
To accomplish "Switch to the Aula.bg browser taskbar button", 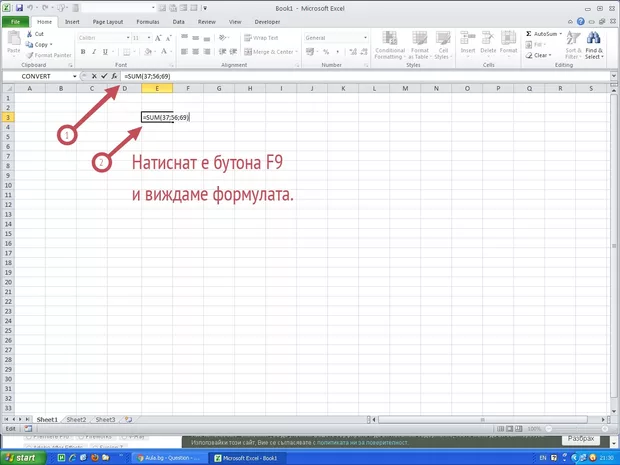I will click(168, 458).
